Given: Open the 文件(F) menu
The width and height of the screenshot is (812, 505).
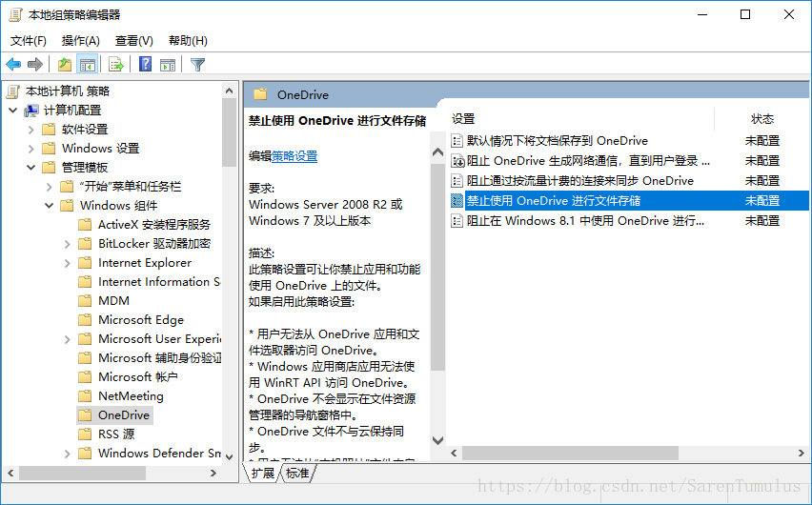Looking at the screenshot, I should click(x=29, y=41).
